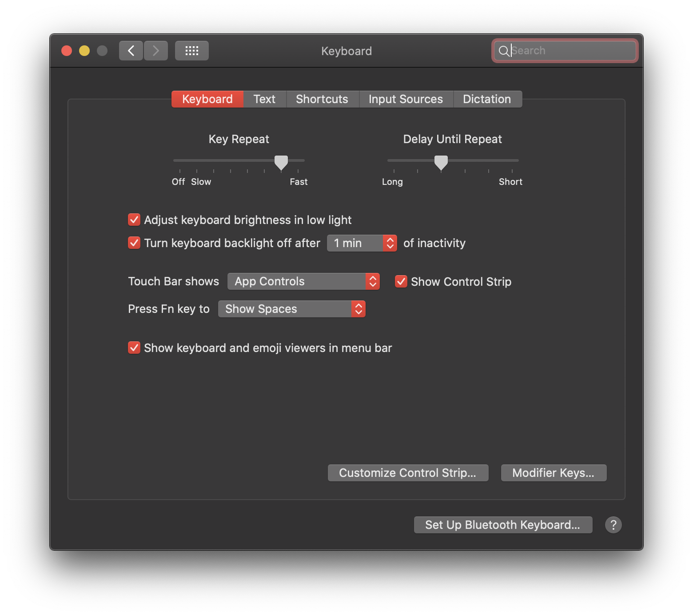Viewport: 693px width, 616px height.
Task: Open the Input Sources tab
Action: click(406, 99)
